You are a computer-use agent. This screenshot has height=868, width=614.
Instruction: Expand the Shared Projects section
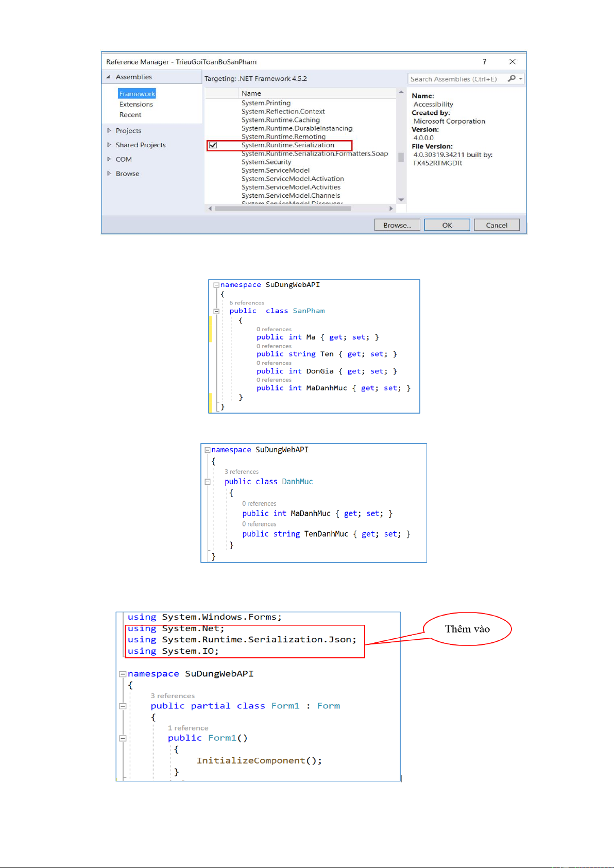109,145
